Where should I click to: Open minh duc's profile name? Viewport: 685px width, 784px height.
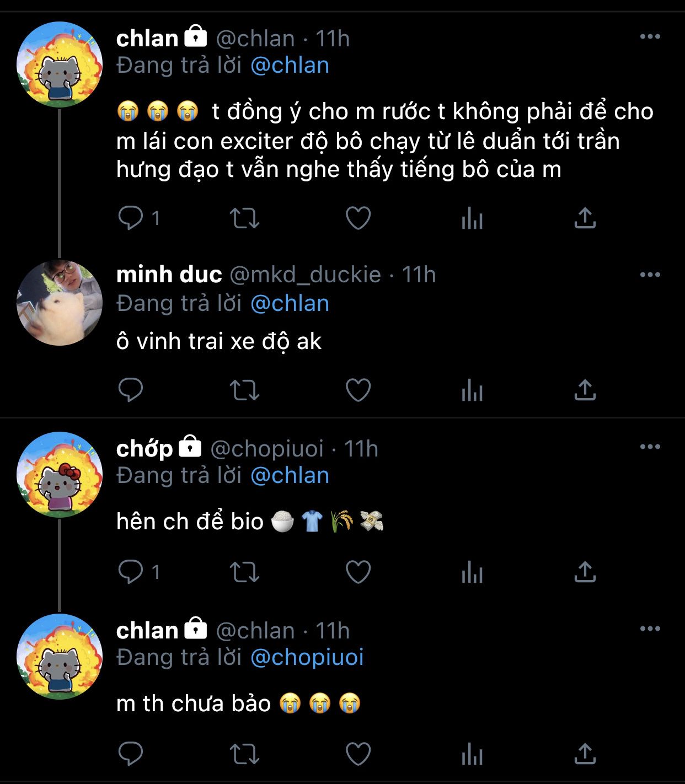169,275
